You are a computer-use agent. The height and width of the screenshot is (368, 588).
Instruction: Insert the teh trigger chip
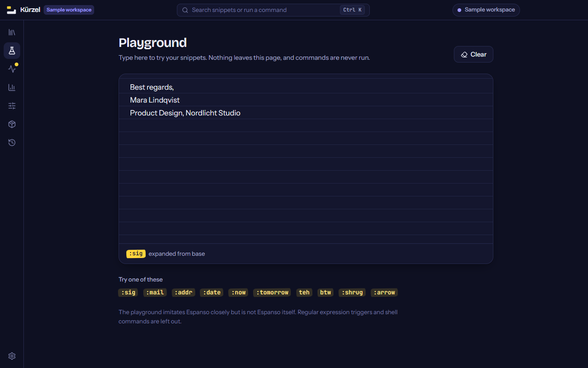(x=304, y=293)
